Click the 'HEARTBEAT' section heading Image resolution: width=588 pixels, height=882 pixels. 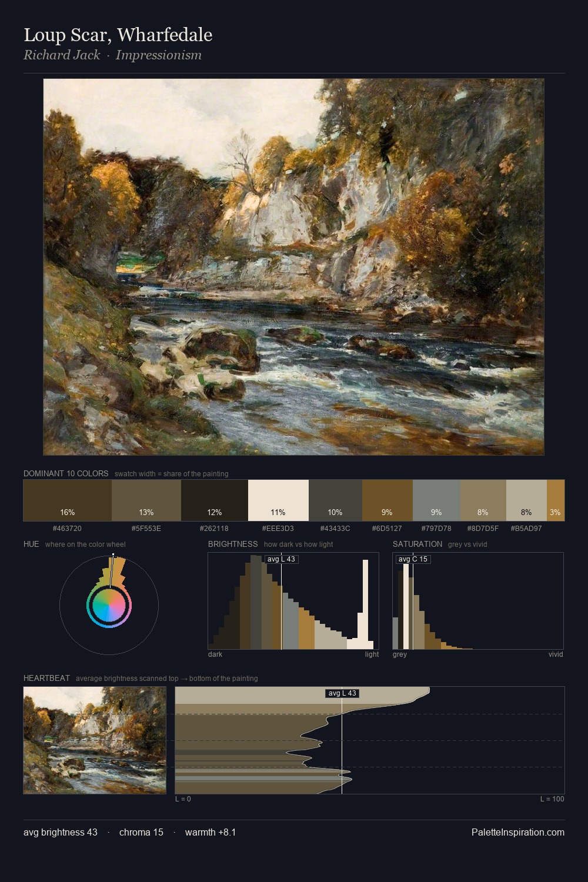46,678
